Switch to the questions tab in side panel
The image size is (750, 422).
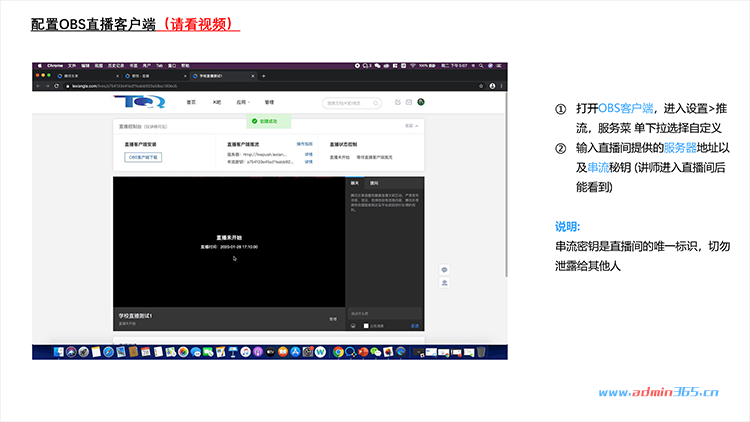click(374, 183)
